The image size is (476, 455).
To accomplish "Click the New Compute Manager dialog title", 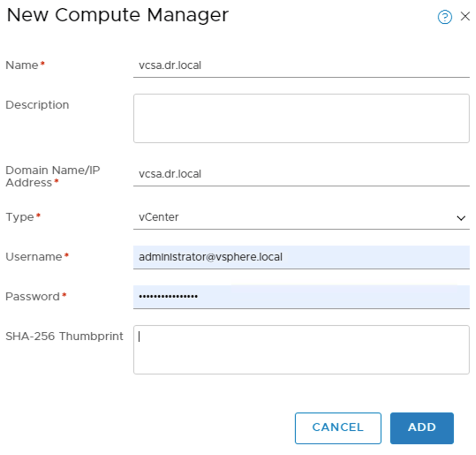I will (118, 15).
